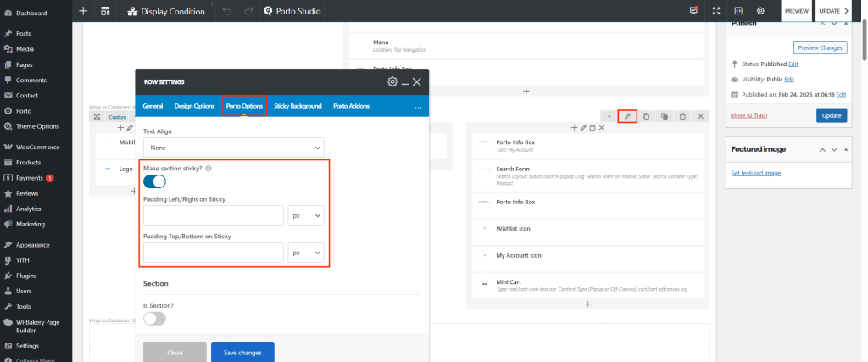The width and height of the screenshot is (868, 362).
Task: Click the Preview Changes button
Action: (820, 47)
